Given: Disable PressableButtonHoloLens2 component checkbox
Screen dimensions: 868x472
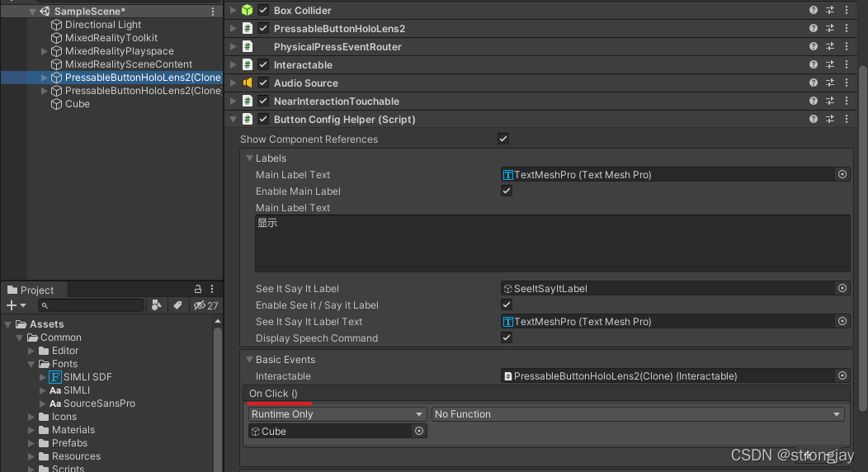Looking at the screenshot, I should [x=263, y=28].
